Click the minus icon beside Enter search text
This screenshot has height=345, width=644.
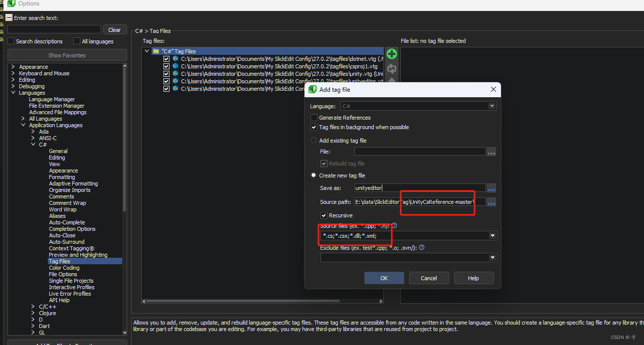coord(9,17)
